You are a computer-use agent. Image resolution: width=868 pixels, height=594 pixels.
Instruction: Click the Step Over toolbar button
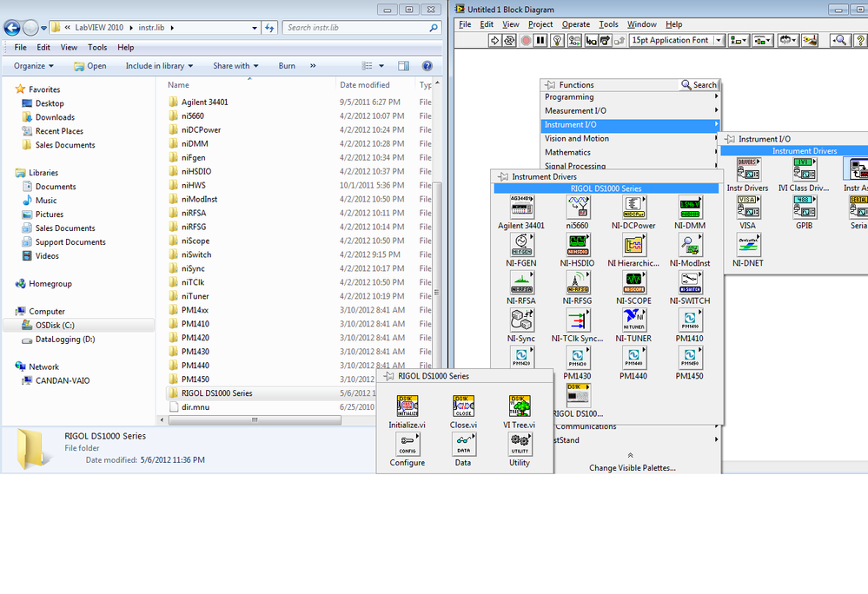605,40
